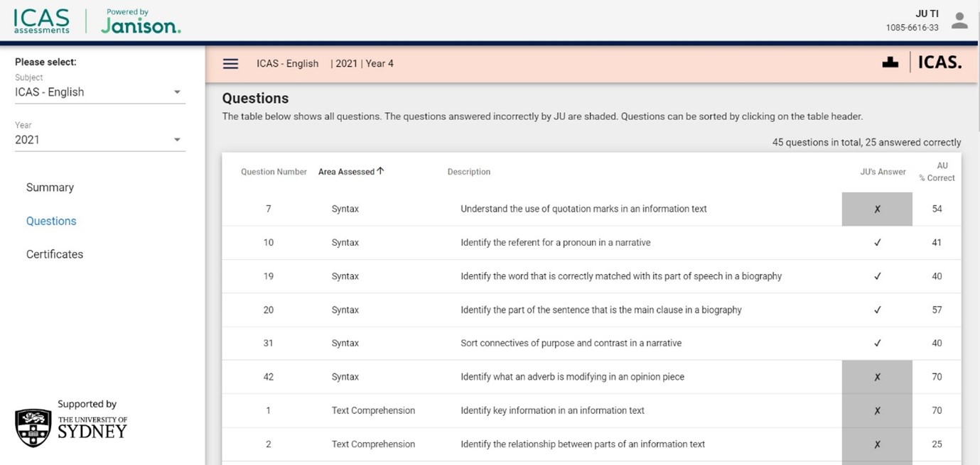Click the check mark for question 10
This screenshot has height=465, width=980.
(x=877, y=243)
